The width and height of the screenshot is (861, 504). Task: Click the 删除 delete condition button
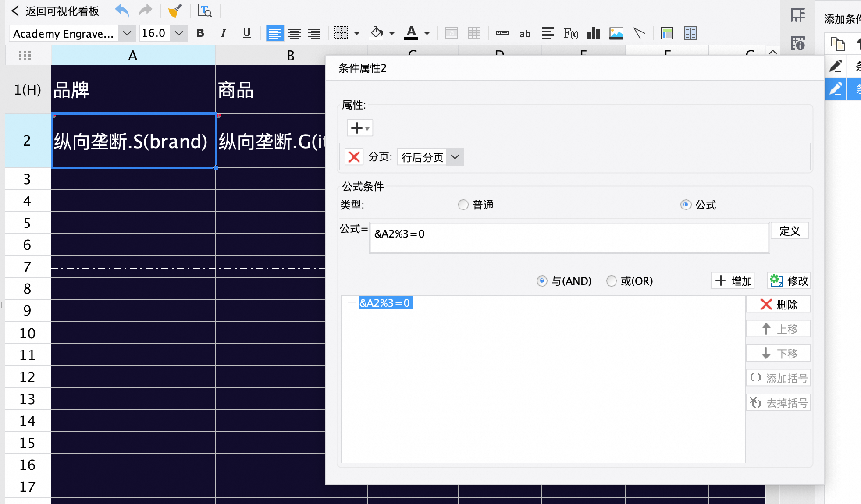(778, 304)
